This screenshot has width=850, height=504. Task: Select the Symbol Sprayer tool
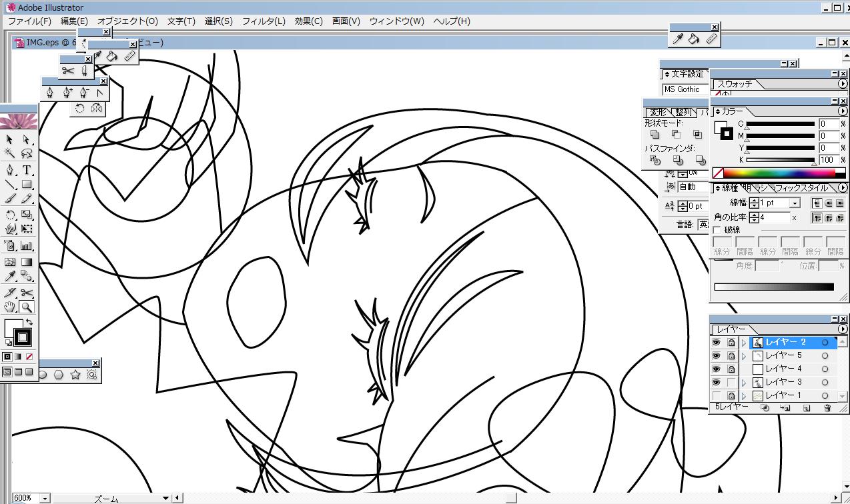(x=10, y=245)
